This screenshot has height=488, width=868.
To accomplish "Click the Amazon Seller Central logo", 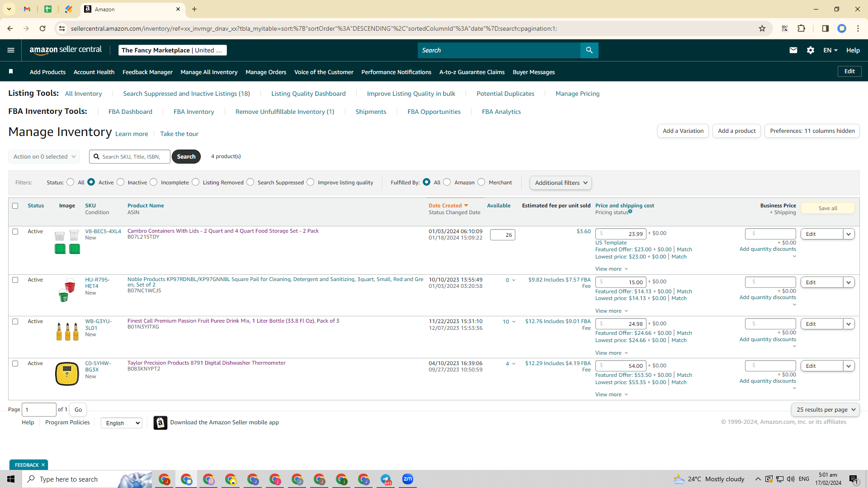I will pos(66,50).
